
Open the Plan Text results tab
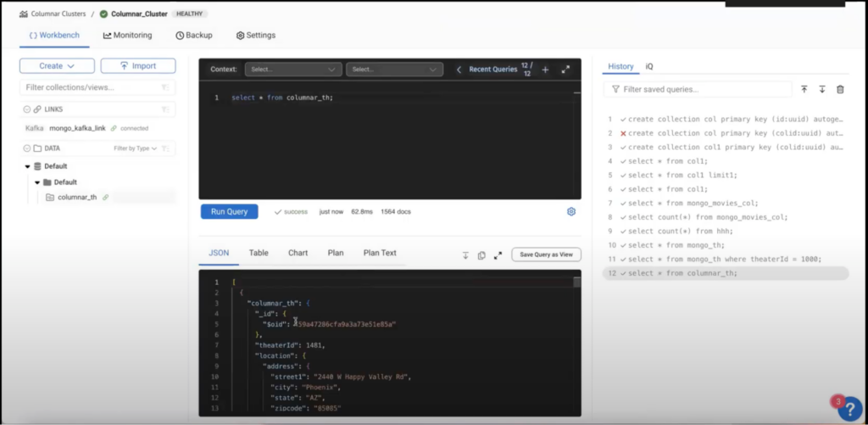380,253
